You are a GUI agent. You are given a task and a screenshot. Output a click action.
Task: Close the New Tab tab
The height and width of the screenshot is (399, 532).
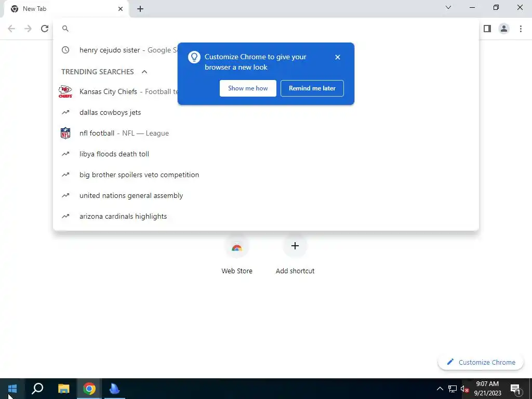pyautogui.click(x=121, y=9)
